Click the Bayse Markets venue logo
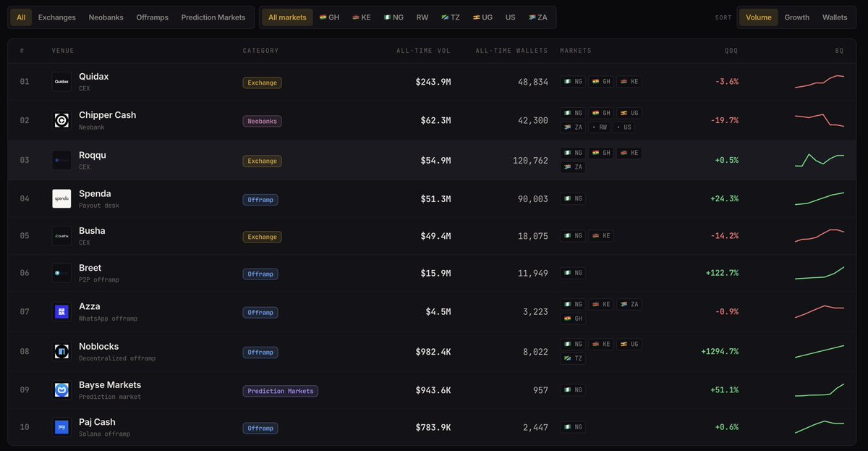The height and width of the screenshot is (451, 868). [x=61, y=390]
